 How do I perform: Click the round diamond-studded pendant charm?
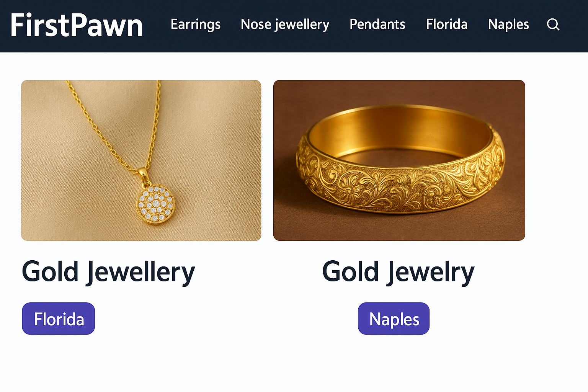(156, 204)
